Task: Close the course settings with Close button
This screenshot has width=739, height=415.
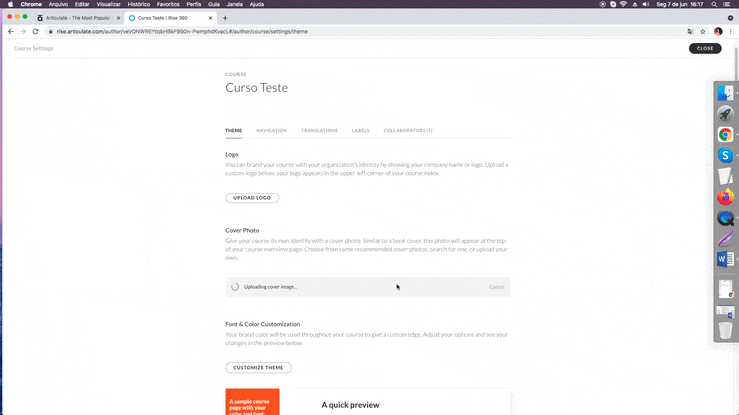Action: 704,48
